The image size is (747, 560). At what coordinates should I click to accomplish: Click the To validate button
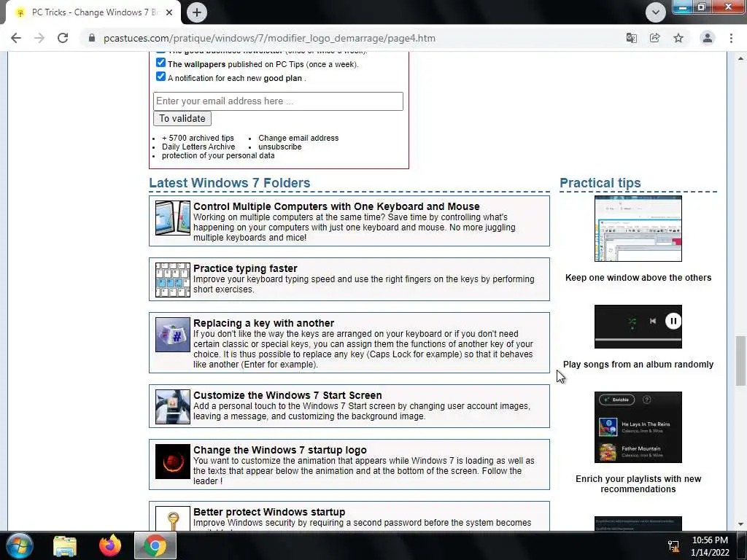click(x=182, y=118)
